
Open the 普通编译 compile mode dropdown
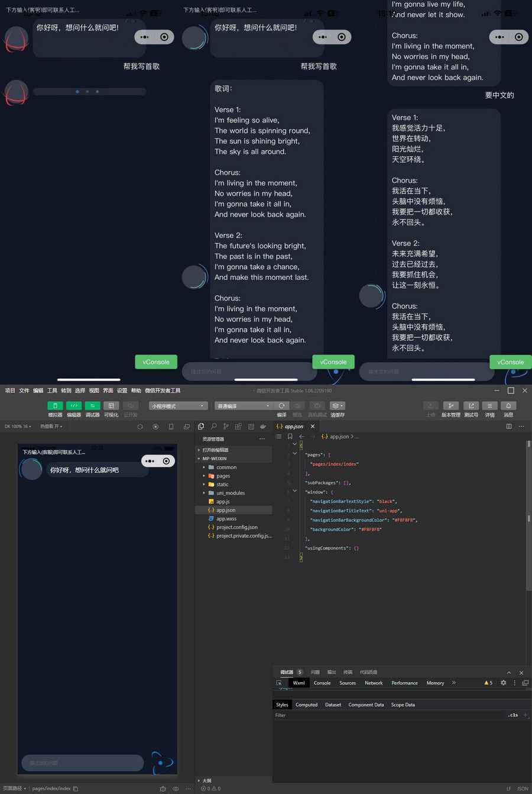(243, 406)
